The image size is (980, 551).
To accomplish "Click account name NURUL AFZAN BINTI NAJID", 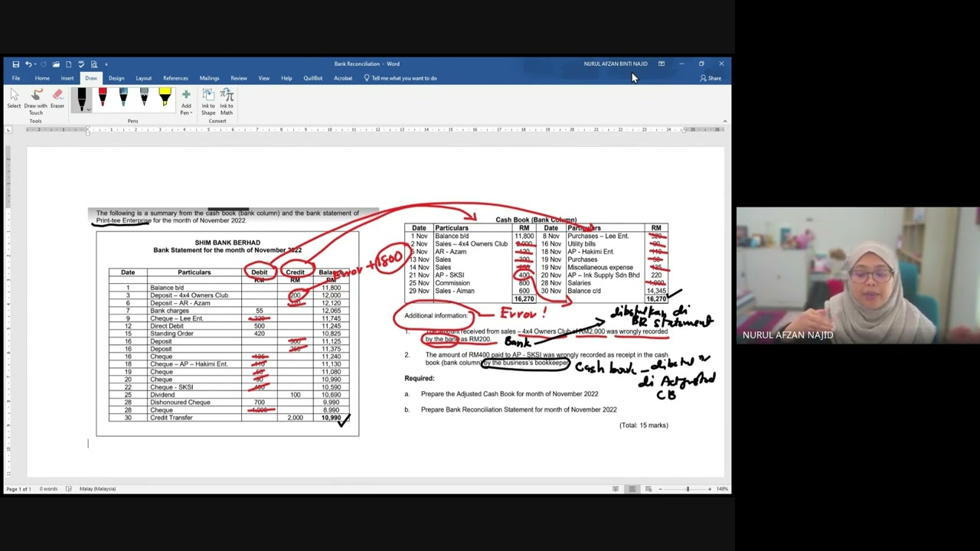I will click(x=616, y=64).
